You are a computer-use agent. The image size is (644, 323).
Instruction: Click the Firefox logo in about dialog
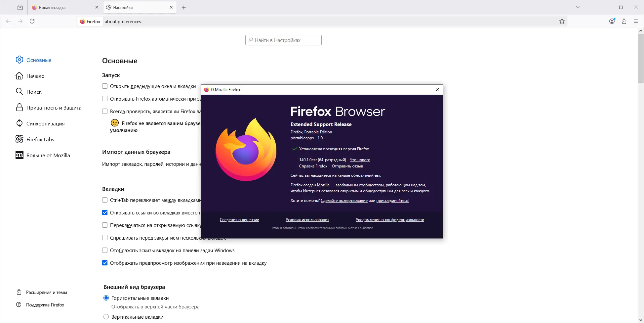246,150
